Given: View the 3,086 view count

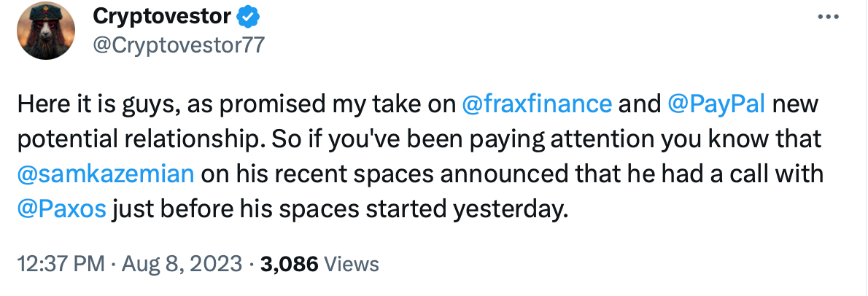Looking at the screenshot, I should (x=289, y=263).
